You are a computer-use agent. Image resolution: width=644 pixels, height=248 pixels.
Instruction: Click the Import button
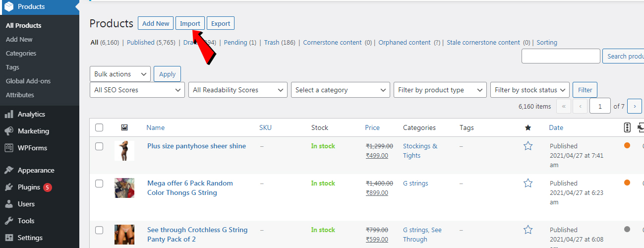point(190,23)
